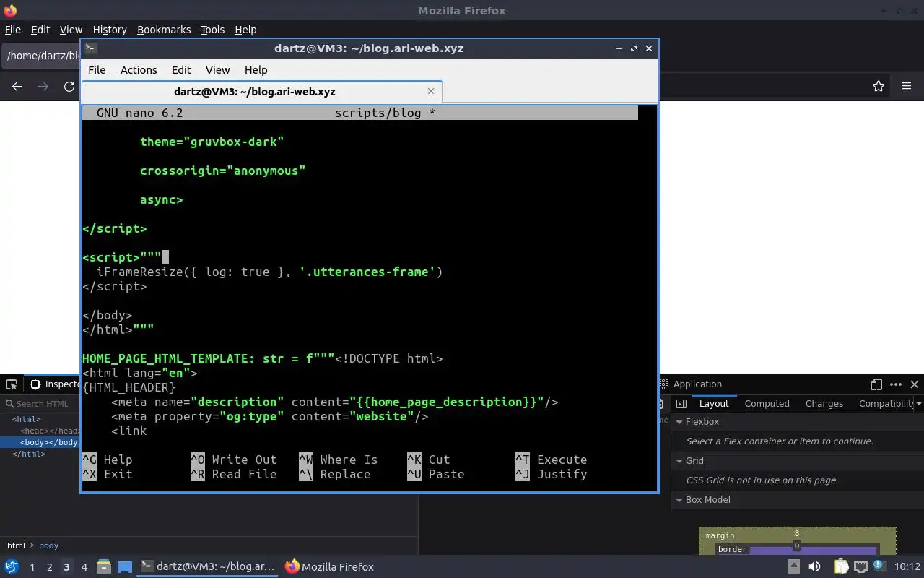
Task: Select closing html tag in markup tree
Action: 29,454
